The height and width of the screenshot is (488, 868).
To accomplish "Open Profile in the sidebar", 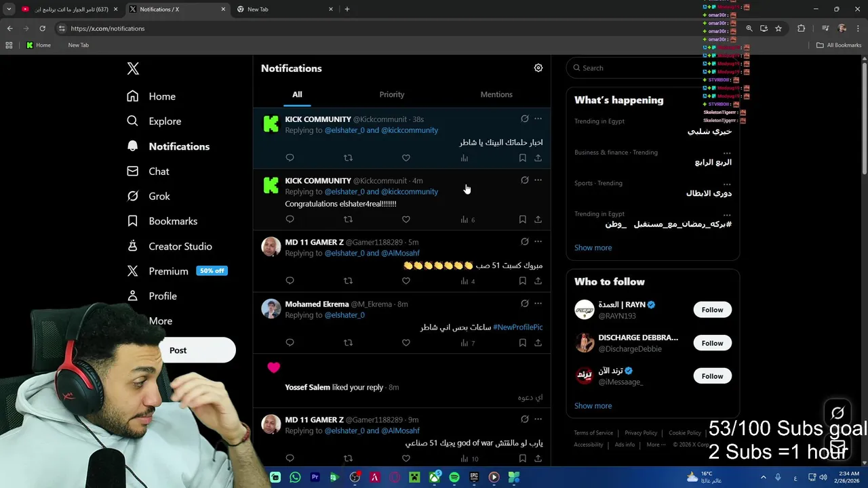I will [x=152, y=296].
